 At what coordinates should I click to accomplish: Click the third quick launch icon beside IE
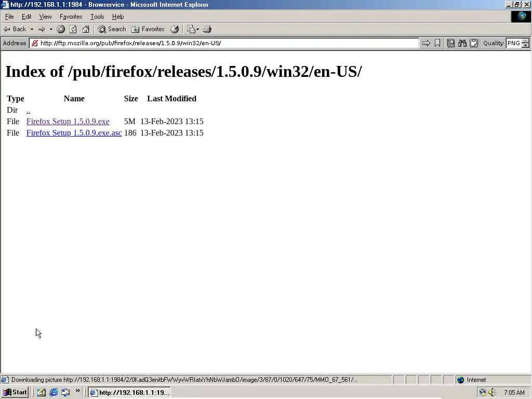pyautogui.click(x=66, y=393)
